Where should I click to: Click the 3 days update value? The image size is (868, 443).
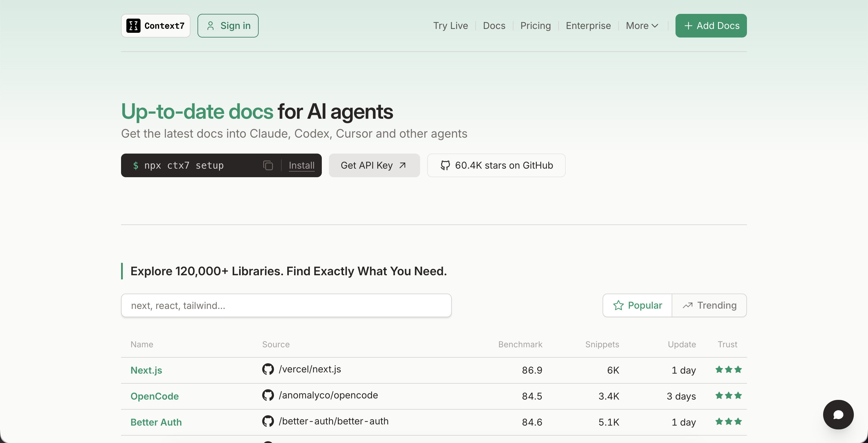point(681,396)
